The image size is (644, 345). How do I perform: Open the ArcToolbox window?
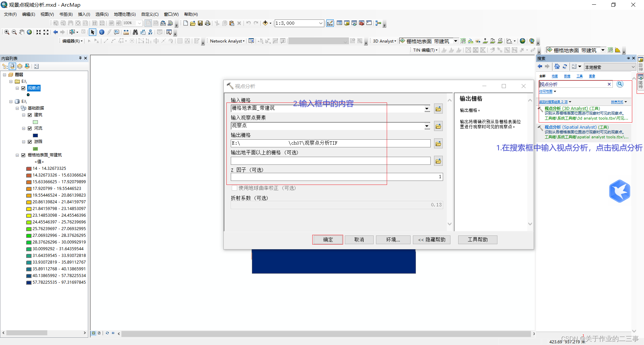(362, 23)
